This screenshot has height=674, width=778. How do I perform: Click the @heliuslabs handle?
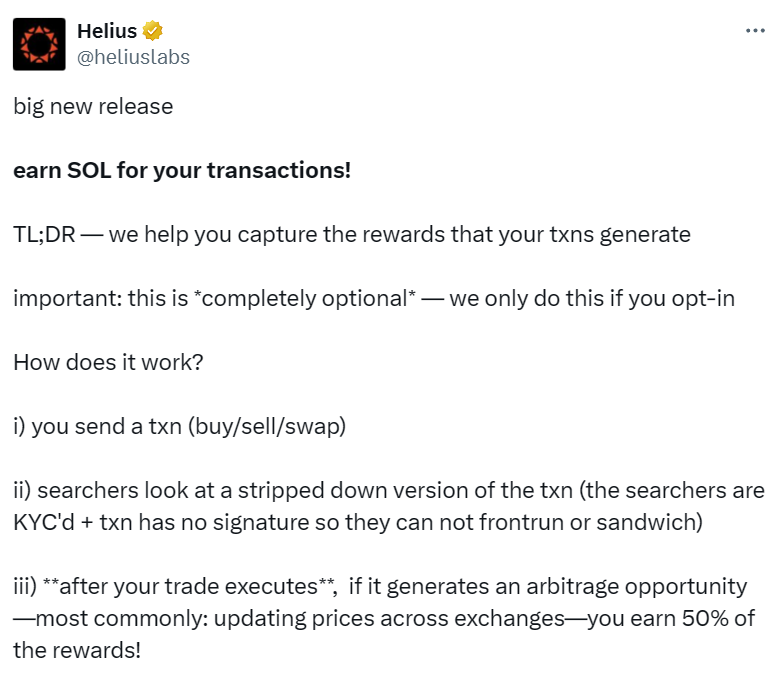pos(133,57)
